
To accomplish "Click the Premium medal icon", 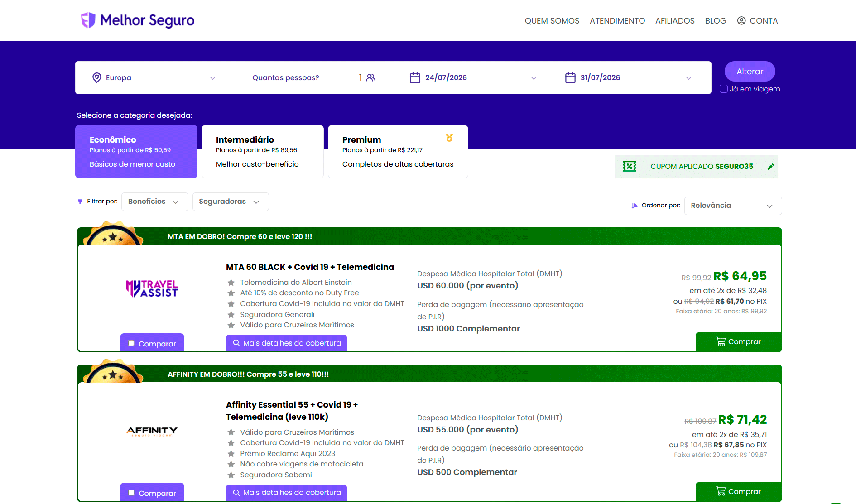I will pos(449,138).
